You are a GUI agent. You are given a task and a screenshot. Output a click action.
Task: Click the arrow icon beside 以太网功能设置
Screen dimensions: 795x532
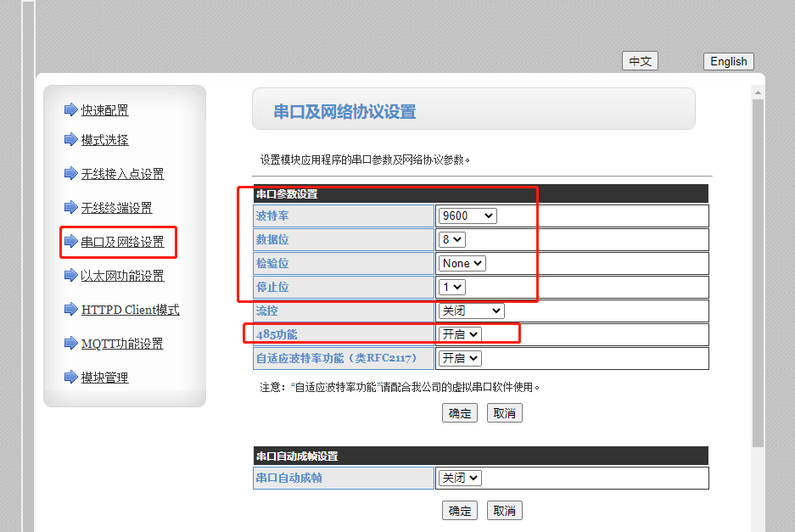70,275
